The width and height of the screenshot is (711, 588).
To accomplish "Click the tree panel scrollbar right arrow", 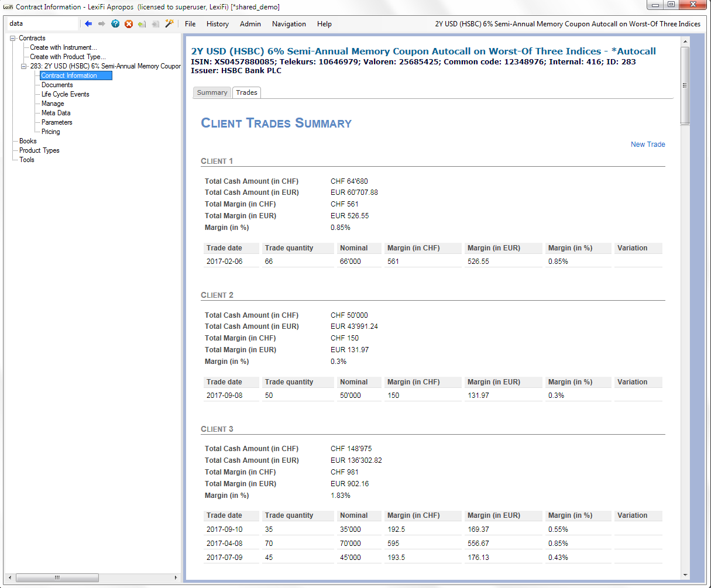I will pyautogui.click(x=176, y=577).
